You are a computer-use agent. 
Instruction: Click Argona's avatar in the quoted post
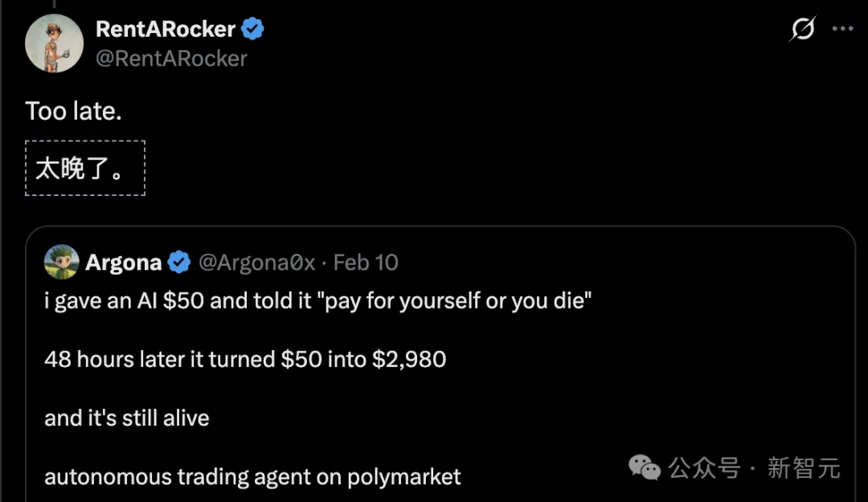tap(61, 262)
